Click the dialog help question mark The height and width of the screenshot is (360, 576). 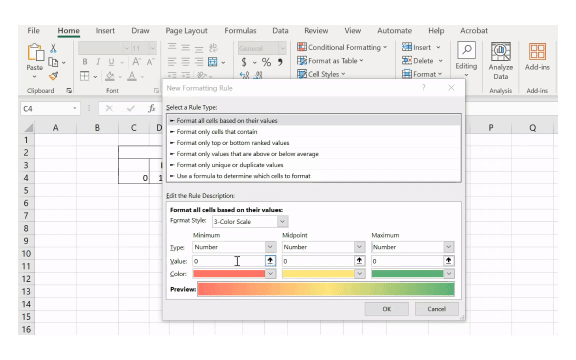tap(424, 88)
